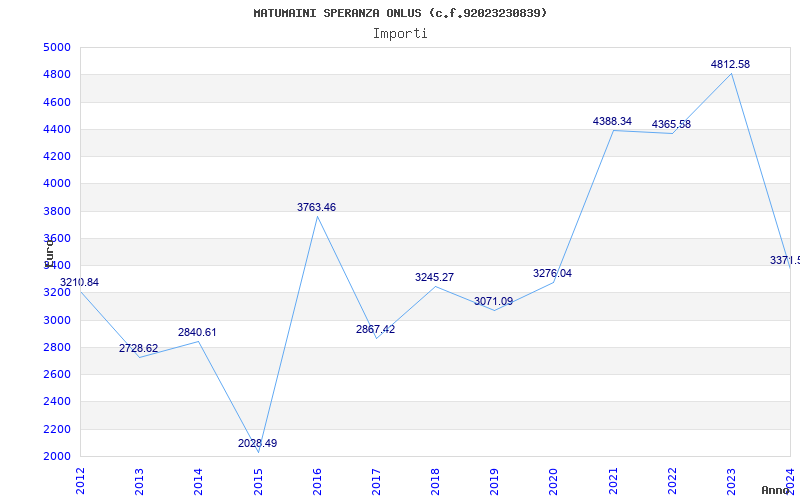The image size is (800, 500).
Task: Click the 2018 x-axis year label
Action: tap(435, 482)
